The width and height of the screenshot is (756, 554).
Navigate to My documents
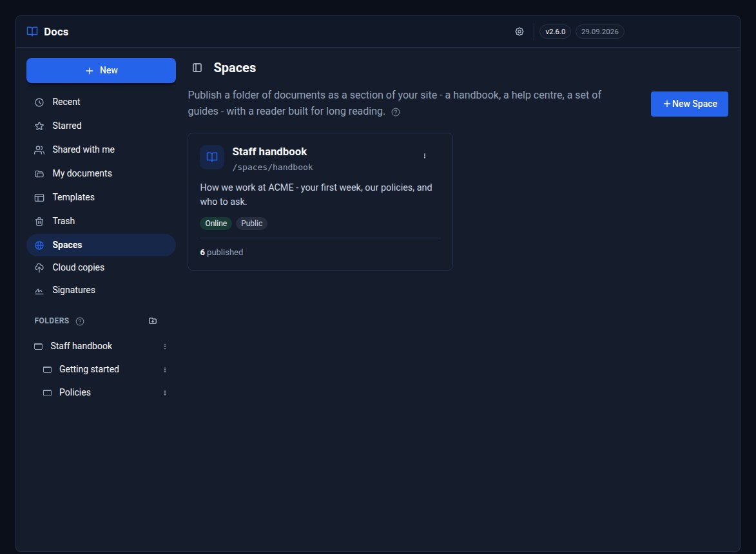pos(101,173)
